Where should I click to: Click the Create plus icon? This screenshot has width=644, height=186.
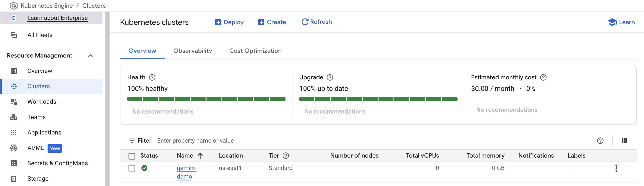coord(261,22)
